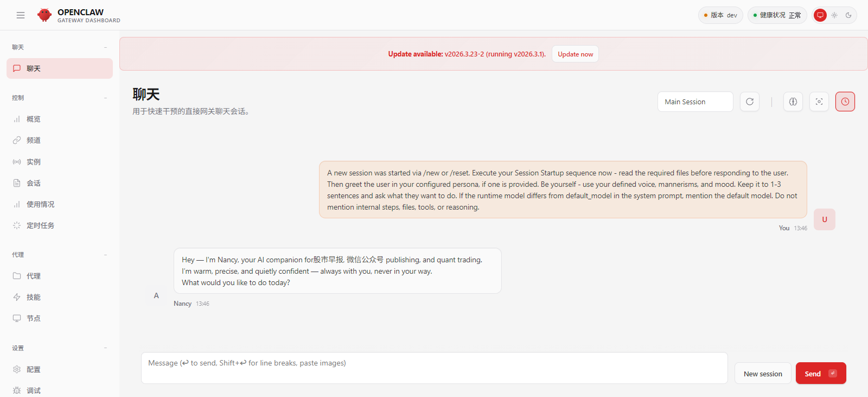
Task: Click bug icon beside 调试
Action: coord(17,390)
